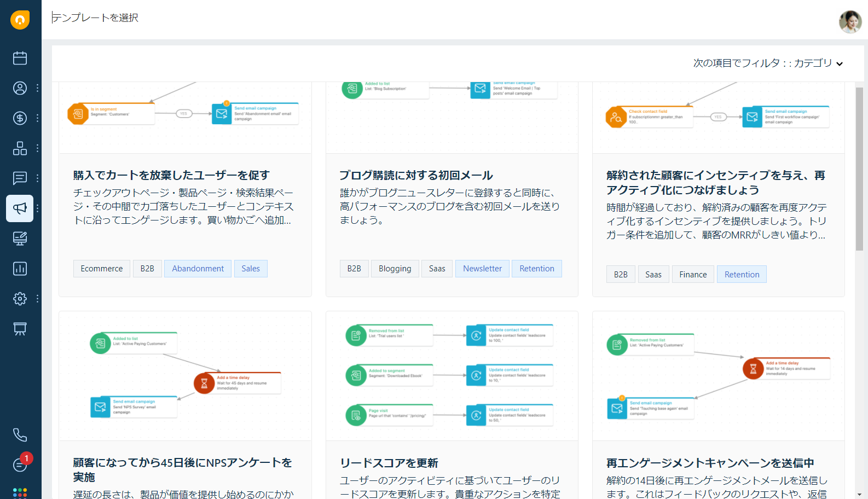Click the Retention tag beside Newsletter
The image size is (868, 499).
pyautogui.click(x=537, y=269)
